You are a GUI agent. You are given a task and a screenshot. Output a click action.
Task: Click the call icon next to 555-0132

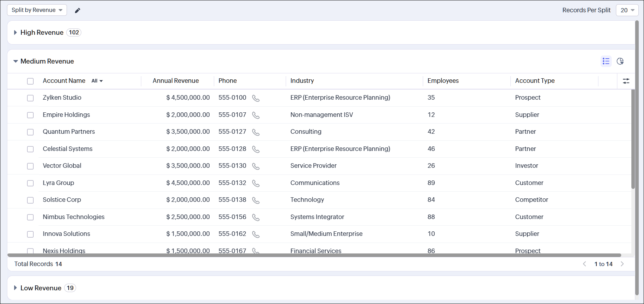[256, 183]
